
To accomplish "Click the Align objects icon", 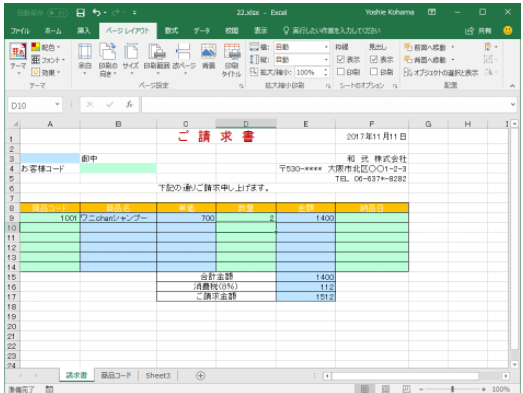I will pyautogui.click(x=490, y=47).
